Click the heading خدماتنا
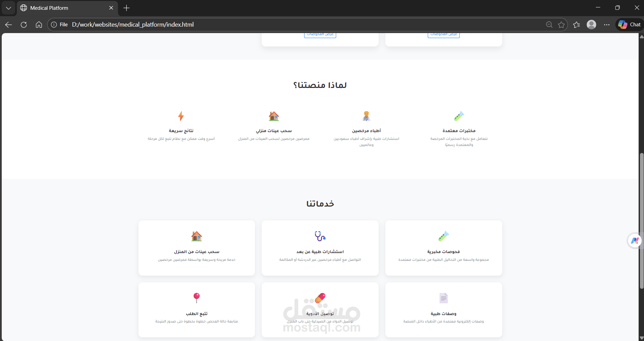 pos(320,204)
